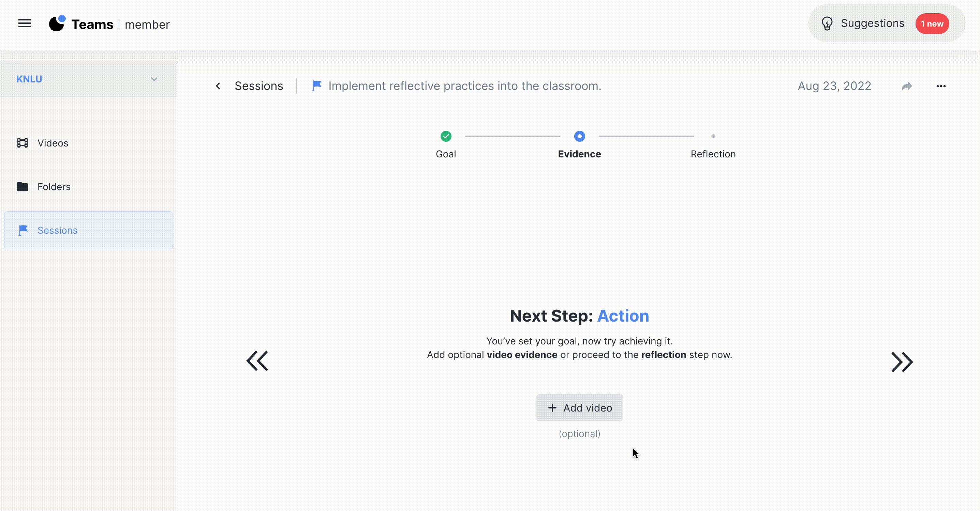Select the Evidence step circle
The height and width of the screenshot is (511, 980).
(579, 136)
